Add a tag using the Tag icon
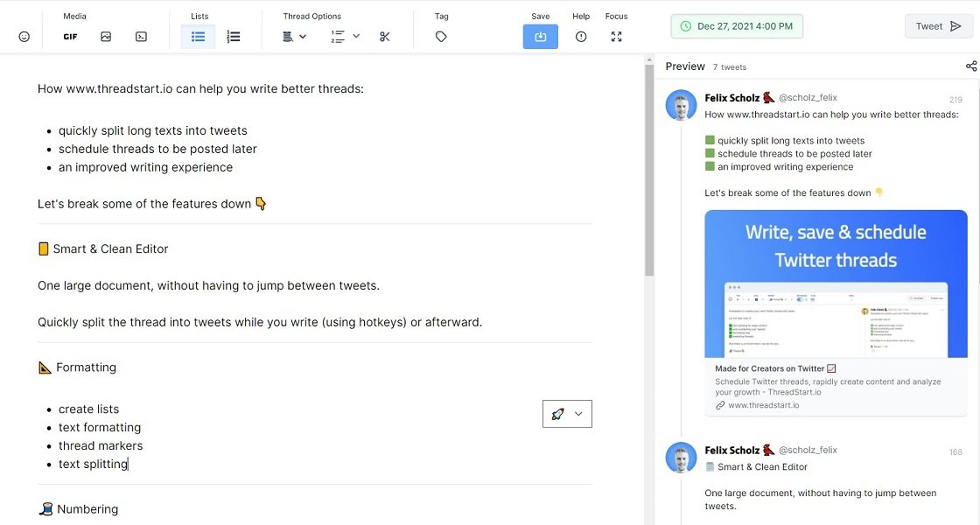The height and width of the screenshot is (525, 980). coord(441,36)
